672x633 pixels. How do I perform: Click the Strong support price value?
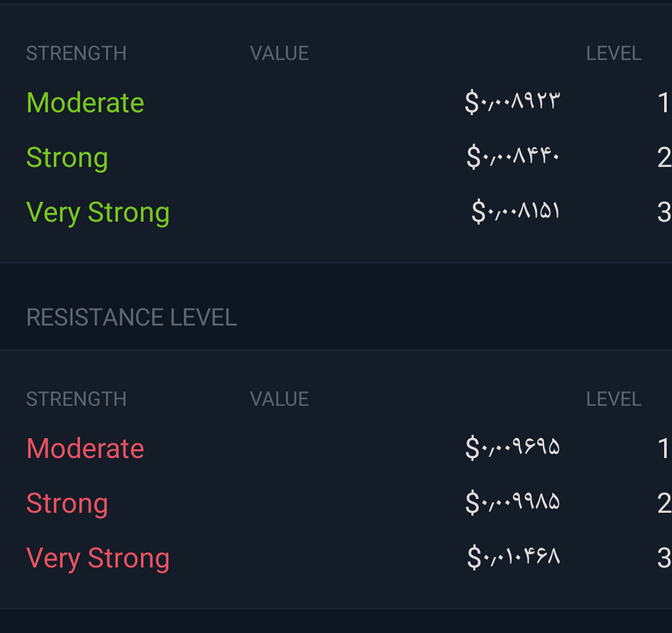pyautogui.click(x=513, y=157)
